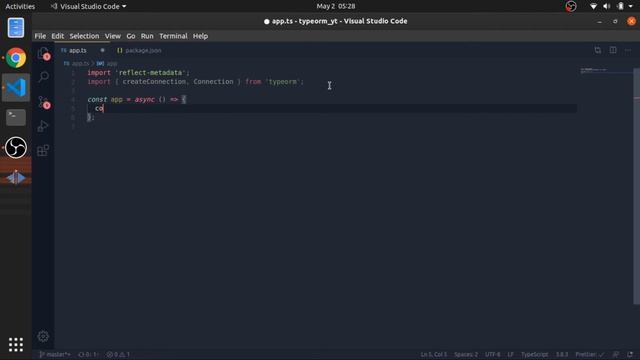Open errors and warnings count in status bar
Screen dimensions: 640x360
(118, 354)
